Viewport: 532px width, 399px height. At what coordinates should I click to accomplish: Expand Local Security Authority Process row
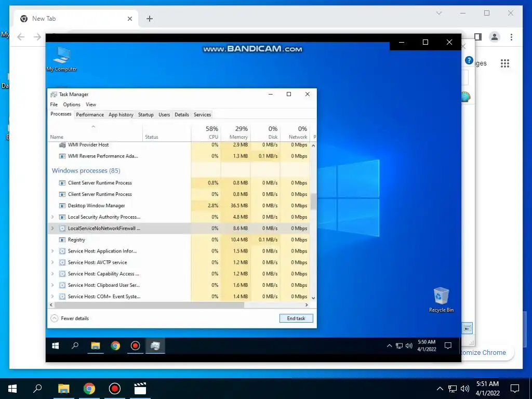[x=52, y=217]
